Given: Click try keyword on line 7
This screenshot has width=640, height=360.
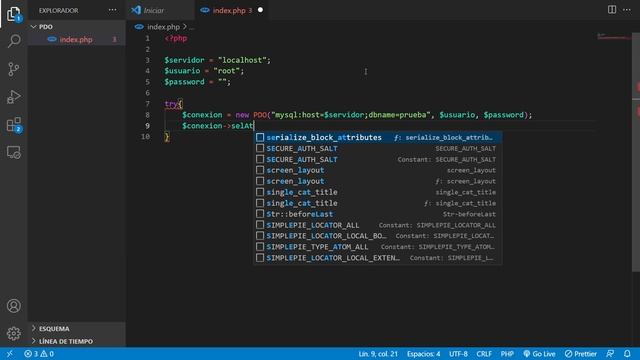Looking at the screenshot, I should 171,104.
